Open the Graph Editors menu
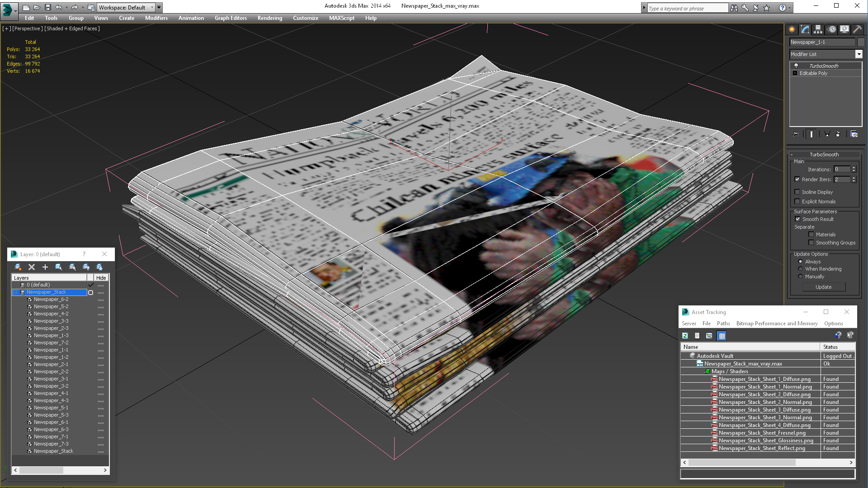Screen dimensions: 868x488 (231, 18)
